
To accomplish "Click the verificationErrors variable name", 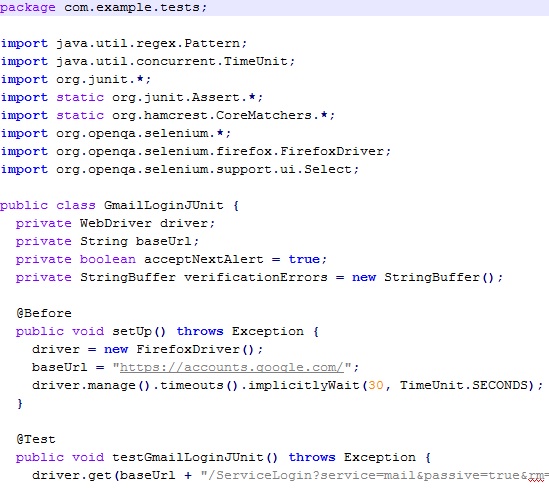I will [256, 277].
